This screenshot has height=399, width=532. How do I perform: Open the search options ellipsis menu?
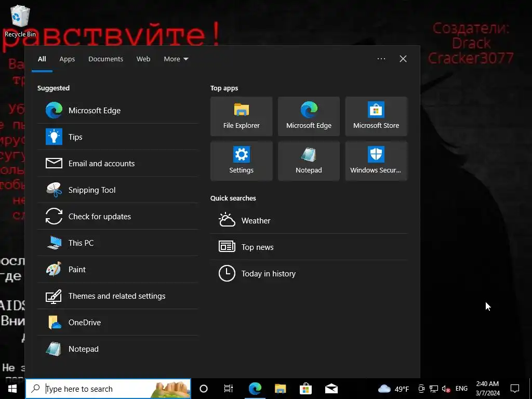pos(381,59)
